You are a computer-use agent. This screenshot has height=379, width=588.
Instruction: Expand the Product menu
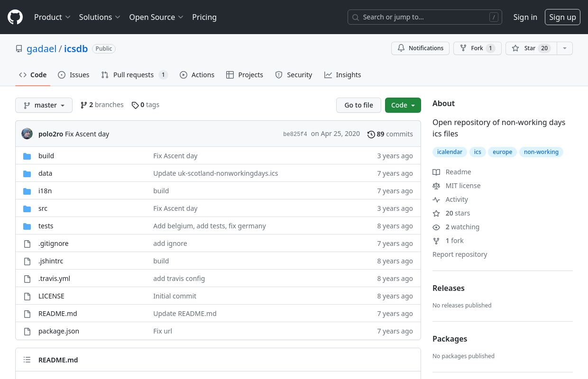coord(52,17)
